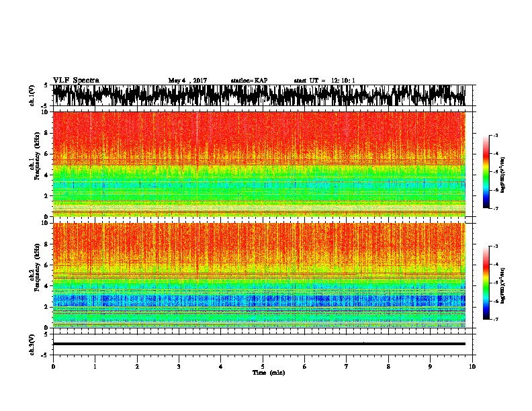Click the "-3" value on ch.2 colorbar
Viewport: 532px width, 411px height.
click(496, 246)
